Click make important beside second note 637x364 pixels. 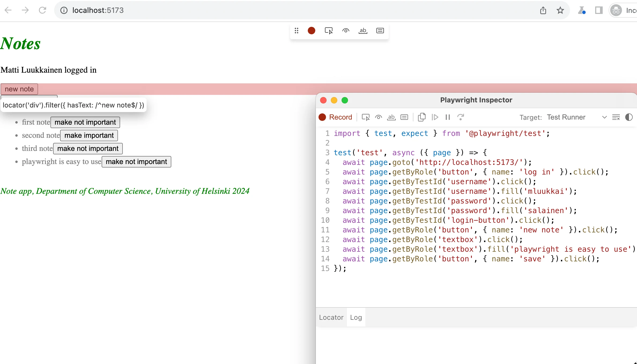coord(89,135)
